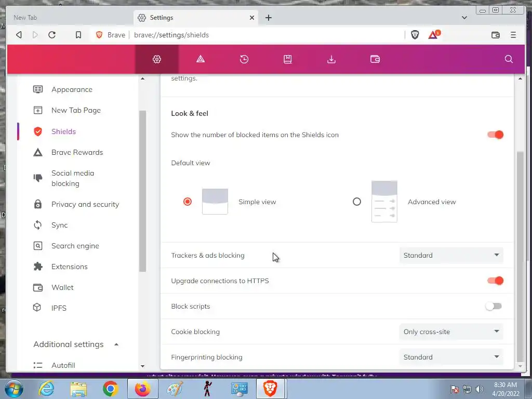Reload the page

(x=52, y=35)
